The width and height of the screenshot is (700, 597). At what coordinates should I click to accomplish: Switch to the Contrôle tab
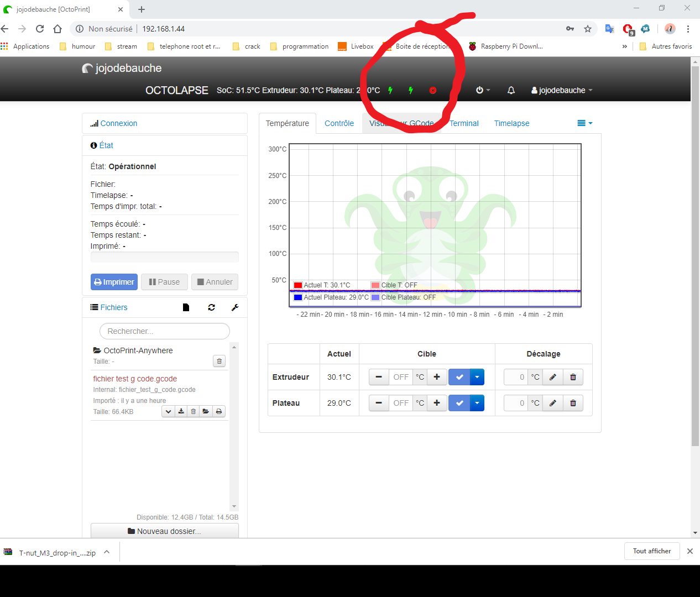click(339, 123)
